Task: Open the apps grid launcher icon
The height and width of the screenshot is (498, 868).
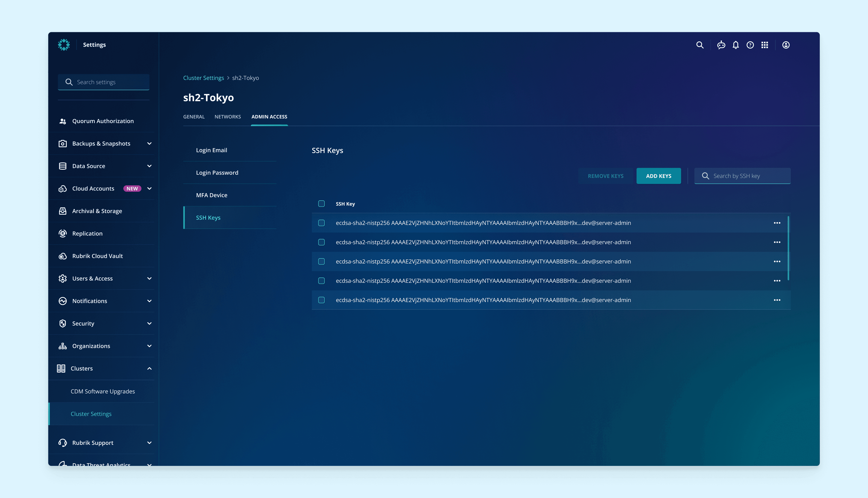Action: [765, 45]
